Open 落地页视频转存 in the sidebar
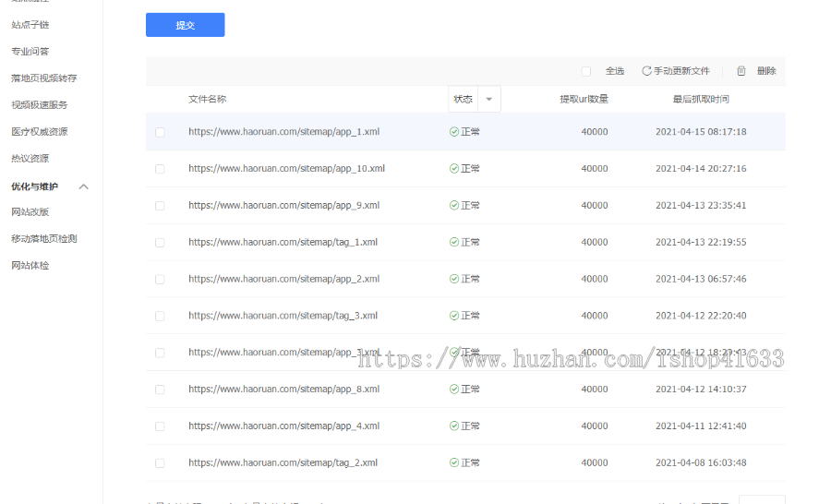This screenshot has width=831, height=504. click(44, 78)
